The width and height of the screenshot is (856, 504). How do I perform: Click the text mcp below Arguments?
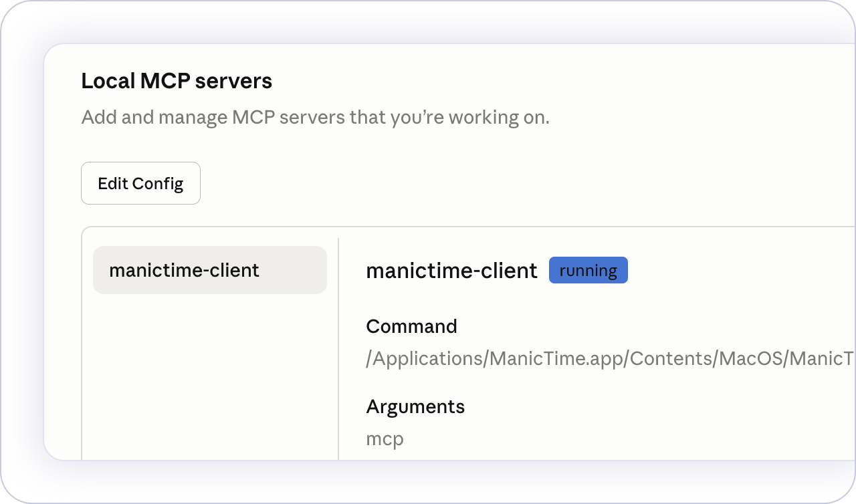[x=385, y=439]
